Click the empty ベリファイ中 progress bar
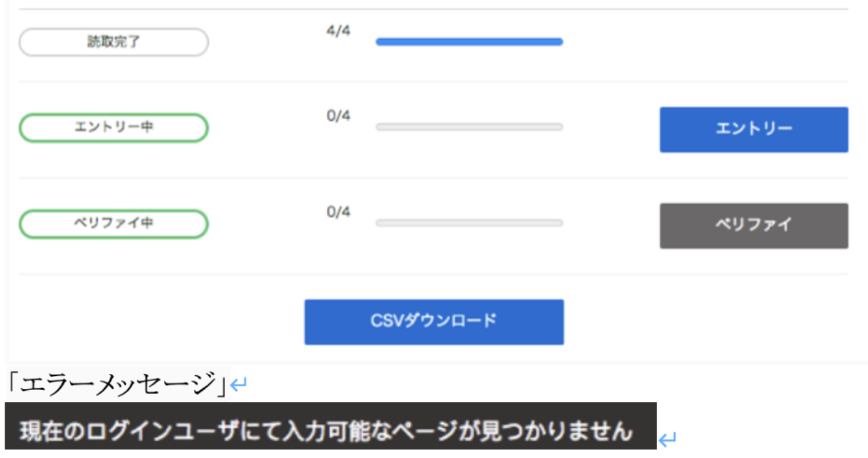868x458 pixels. (x=469, y=223)
